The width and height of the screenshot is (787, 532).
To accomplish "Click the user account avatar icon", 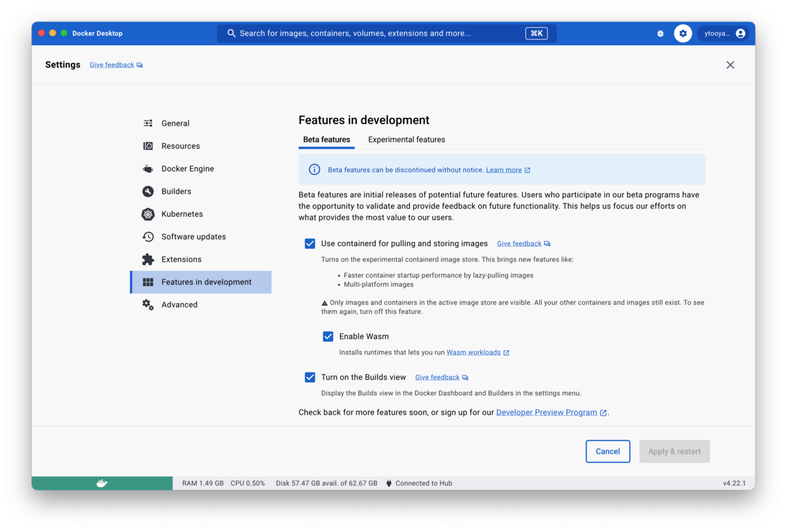I will (x=740, y=33).
